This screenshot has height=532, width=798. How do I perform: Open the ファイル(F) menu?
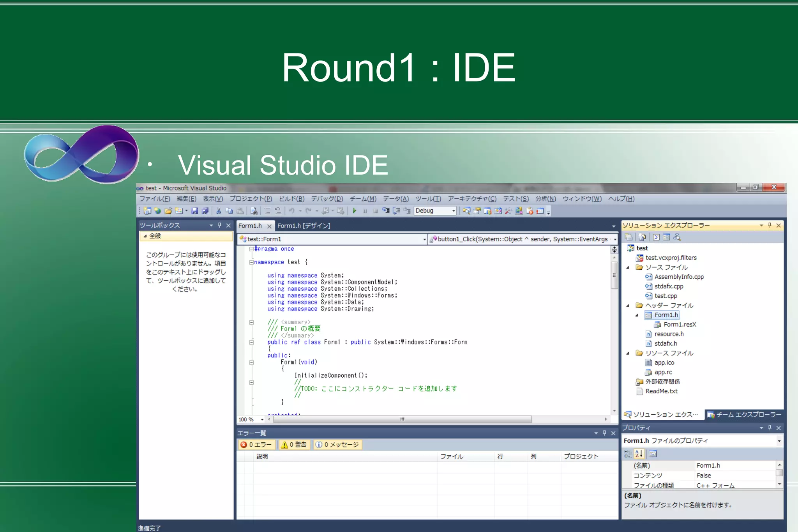155,199
